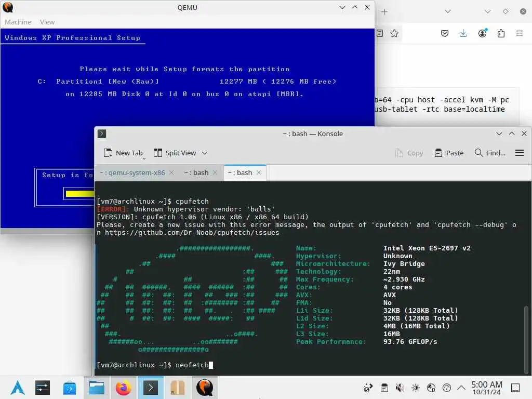Image resolution: width=532 pixels, height=399 pixels.
Task: Click the Copy button in Konsole
Action: 409,153
